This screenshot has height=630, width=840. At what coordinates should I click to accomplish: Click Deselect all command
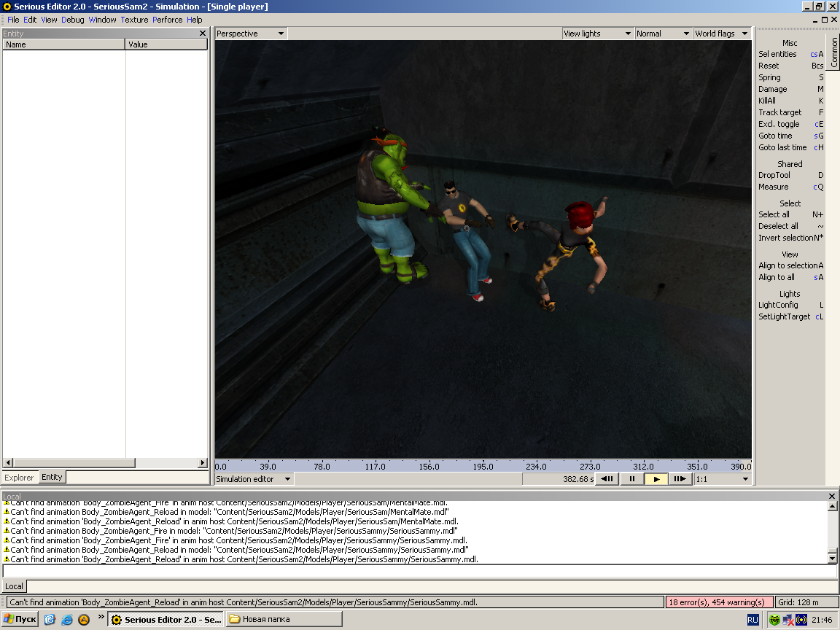click(790, 226)
